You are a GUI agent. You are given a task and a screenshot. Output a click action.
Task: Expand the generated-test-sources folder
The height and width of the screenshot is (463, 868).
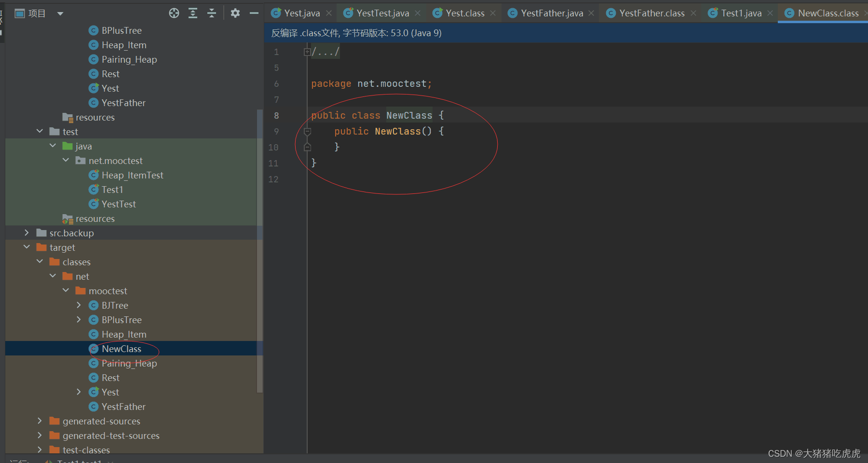tap(40, 435)
